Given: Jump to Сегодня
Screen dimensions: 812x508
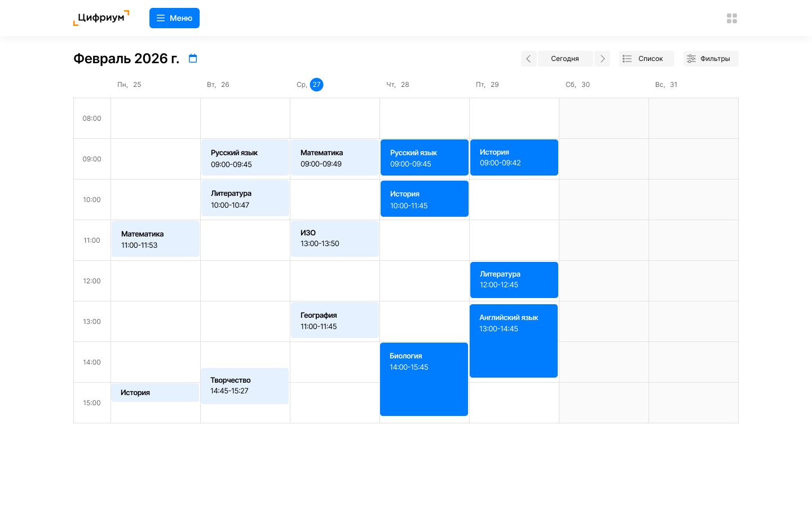Looking at the screenshot, I should point(565,59).
